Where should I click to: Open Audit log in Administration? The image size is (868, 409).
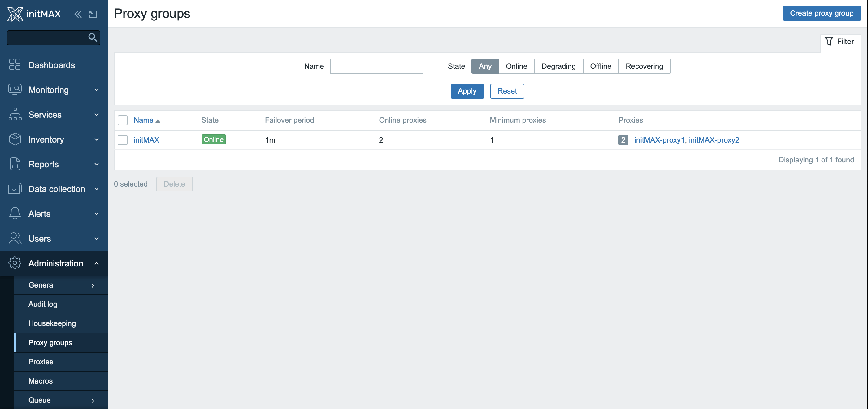61,304
